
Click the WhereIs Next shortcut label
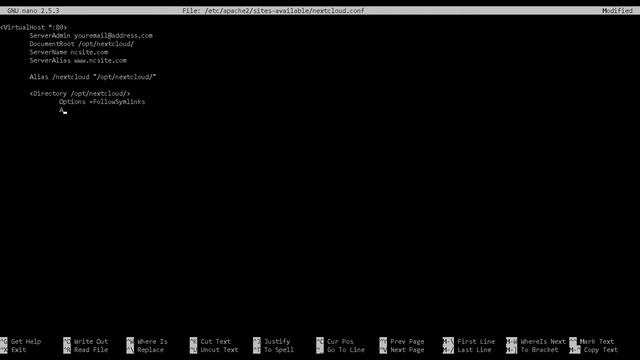[543, 341]
